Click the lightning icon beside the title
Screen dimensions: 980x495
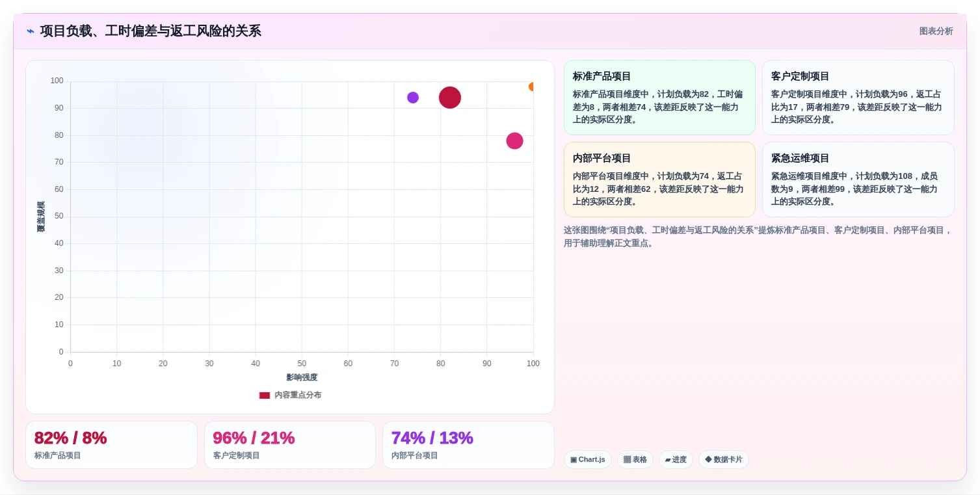pos(31,31)
